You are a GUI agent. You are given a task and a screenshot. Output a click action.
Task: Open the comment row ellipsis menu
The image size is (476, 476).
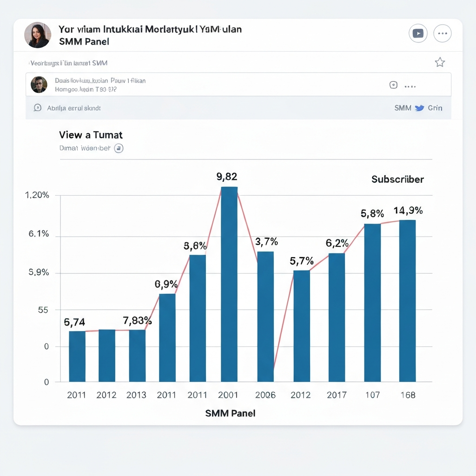[410, 86]
